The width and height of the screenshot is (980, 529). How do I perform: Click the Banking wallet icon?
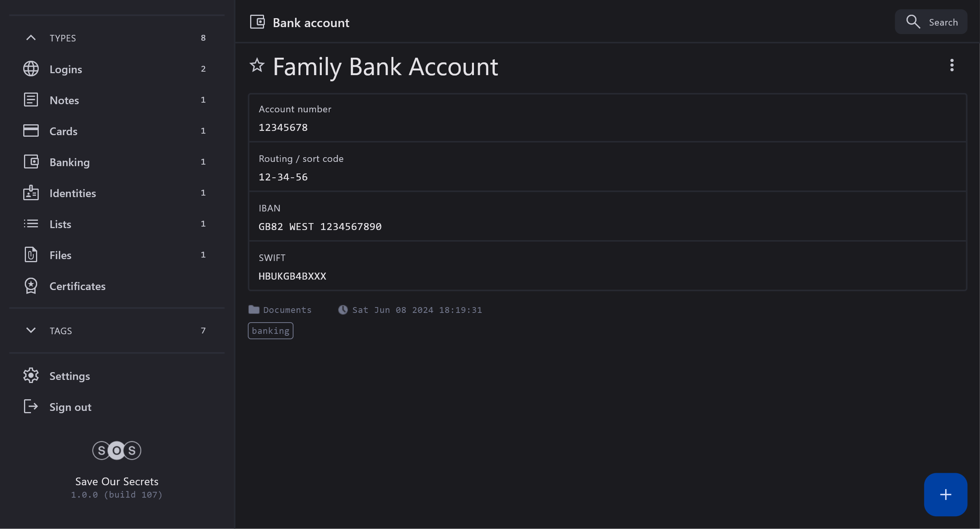pos(31,162)
